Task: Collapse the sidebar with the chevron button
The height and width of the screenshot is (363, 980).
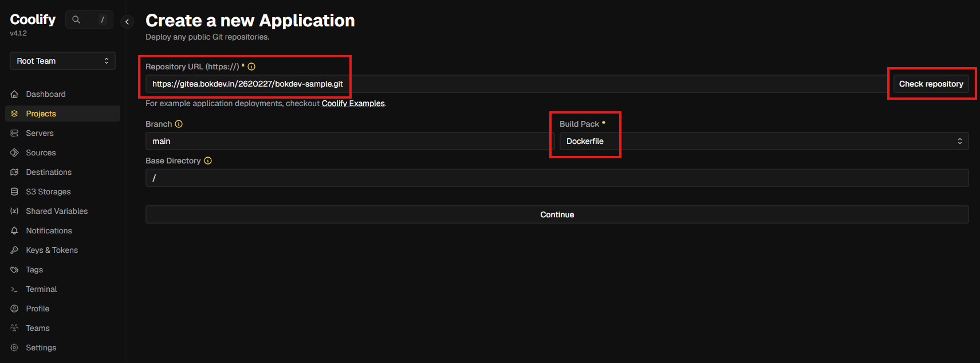Action: coord(127,22)
